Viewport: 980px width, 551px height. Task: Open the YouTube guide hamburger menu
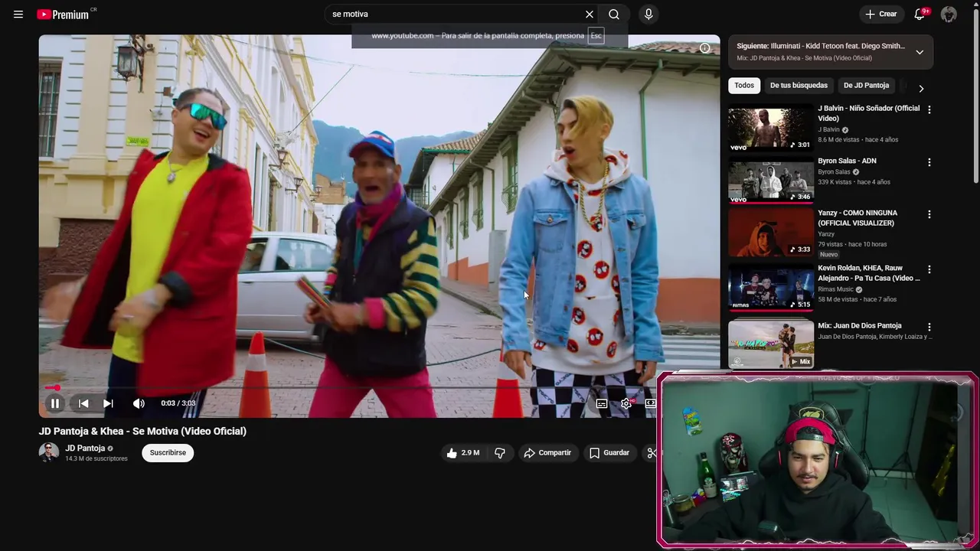(x=18, y=15)
